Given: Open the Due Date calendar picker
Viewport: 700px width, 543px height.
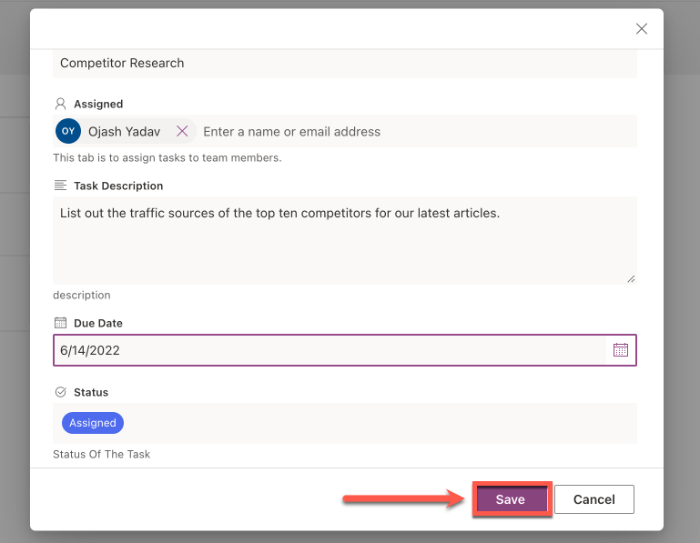Looking at the screenshot, I should [x=620, y=350].
